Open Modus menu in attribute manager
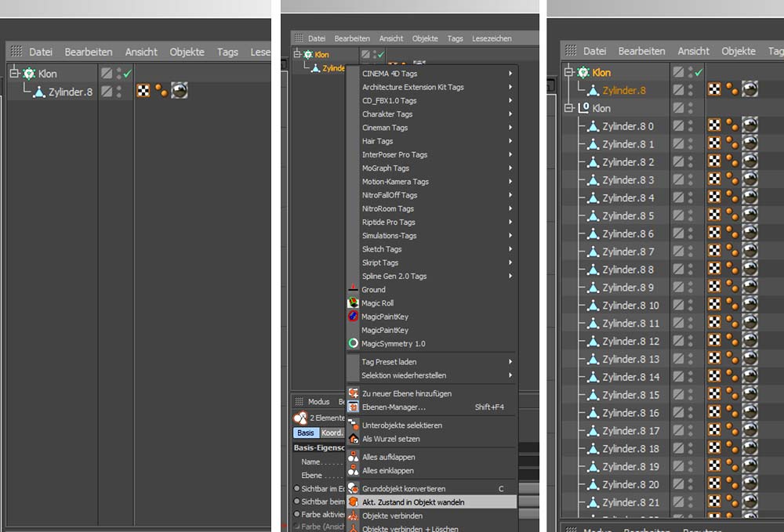The image size is (784, 532). 318,402
